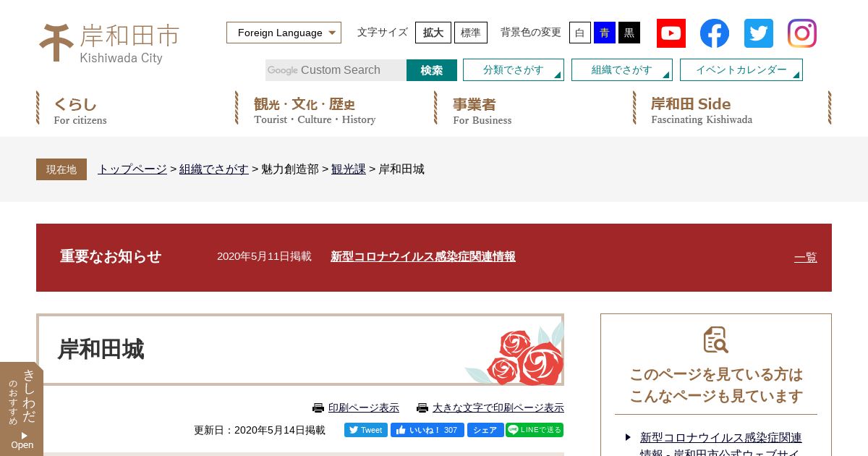Select the black 黒 background color
The height and width of the screenshot is (456, 868).
[x=629, y=33]
